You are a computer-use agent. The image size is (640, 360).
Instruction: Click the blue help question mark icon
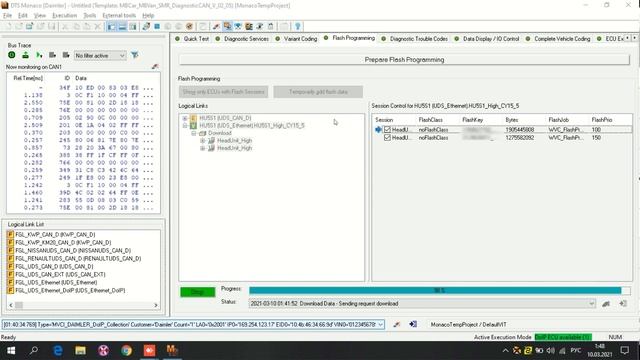click(298, 27)
